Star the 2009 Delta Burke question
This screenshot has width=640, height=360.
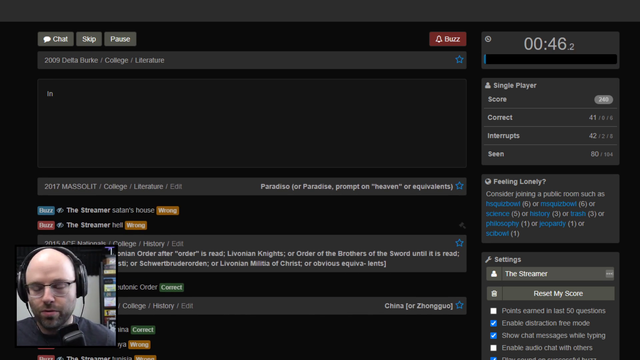pyautogui.click(x=459, y=60)
